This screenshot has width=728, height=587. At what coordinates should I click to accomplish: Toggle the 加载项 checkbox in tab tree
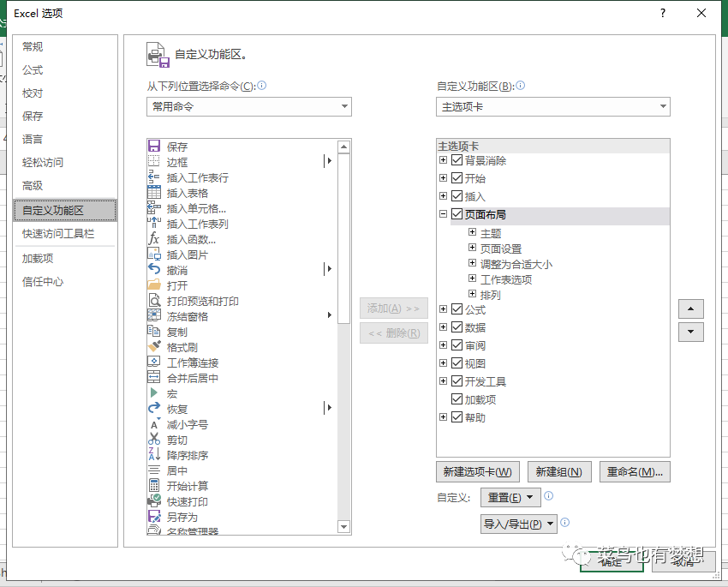point(456,399)
